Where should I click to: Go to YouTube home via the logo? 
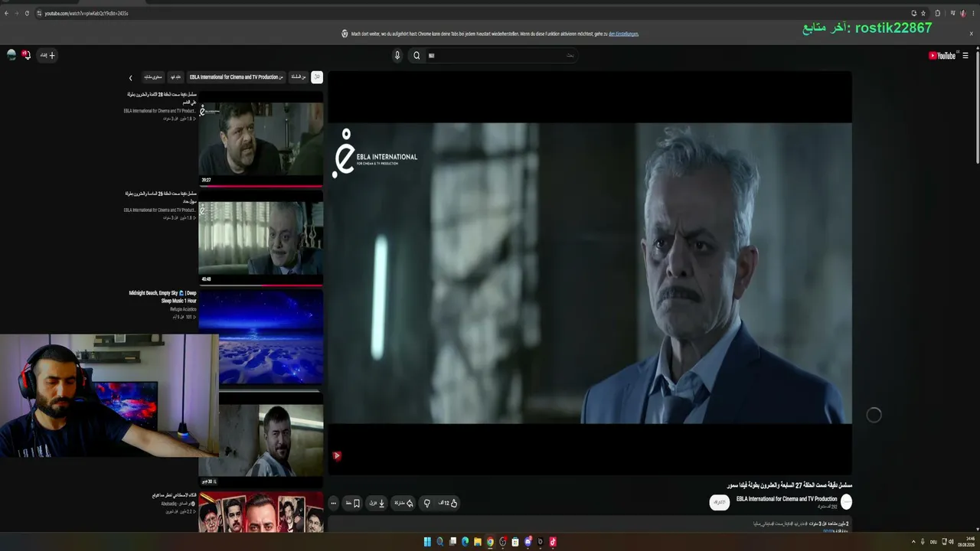[x=942, y=55]
